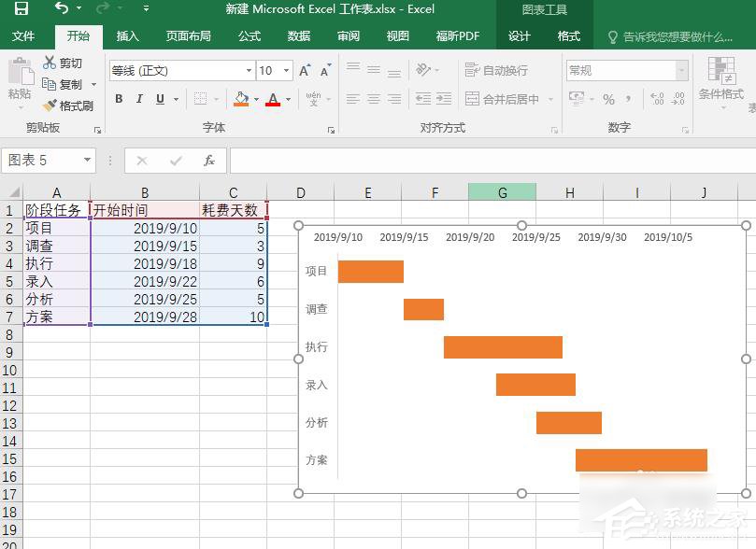Switch to the 插入 ribbon tab
This screenshot has height=549, width=756.
coord(127,37)
